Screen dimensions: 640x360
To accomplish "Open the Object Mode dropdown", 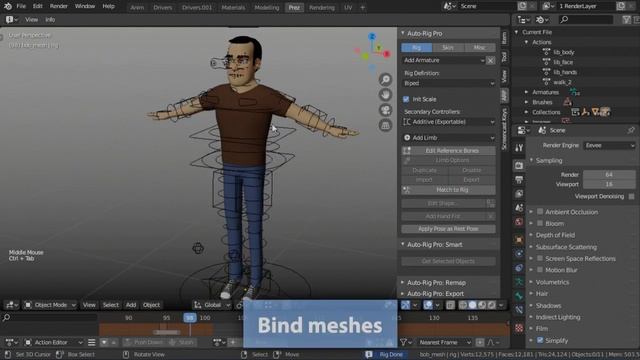I will (49, 305).
